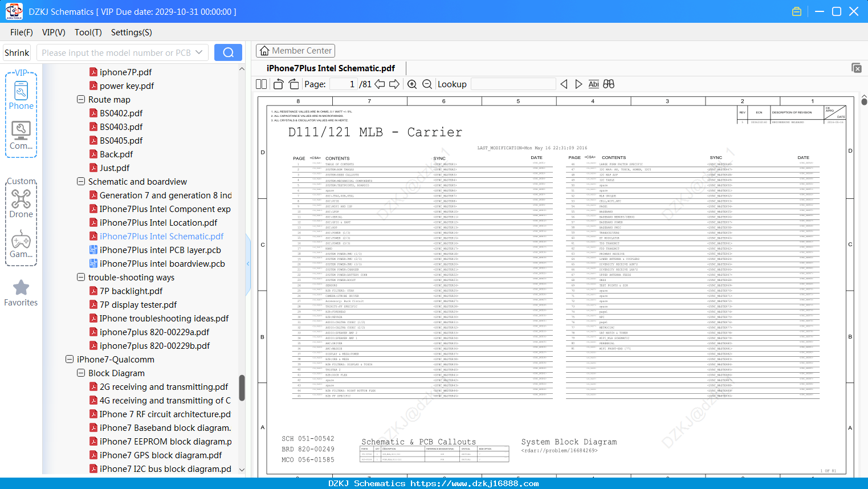Open the Member Center

(295, 51)
